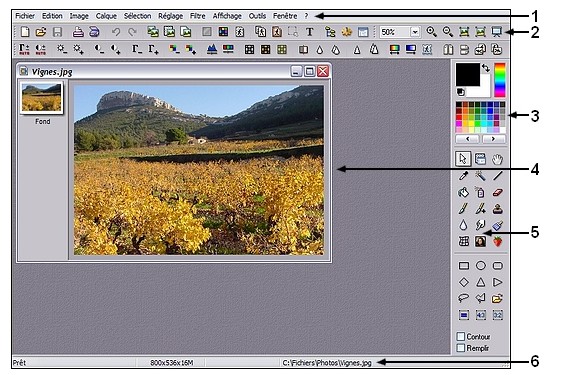The image size is (564, 375).
Task: Click the white background color swatch
Action: pyautogui.click(x=484, y=90)
